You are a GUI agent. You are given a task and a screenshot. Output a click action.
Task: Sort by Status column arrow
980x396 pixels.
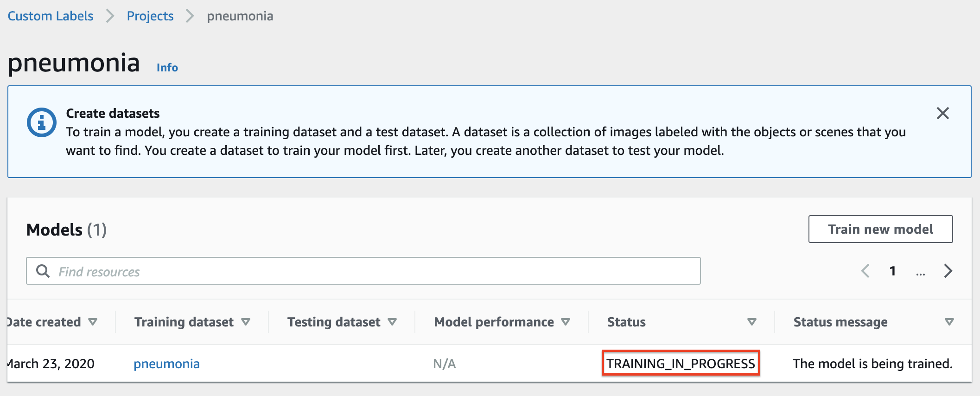(x=752, y=322)
